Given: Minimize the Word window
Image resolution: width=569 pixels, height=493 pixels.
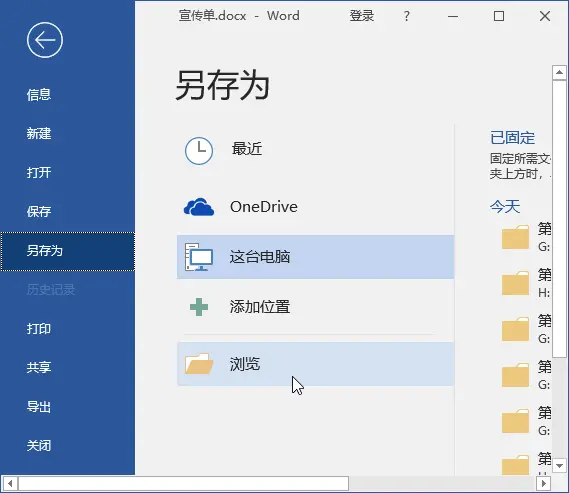Looking at the screenshot, I should tap(453, 16).
